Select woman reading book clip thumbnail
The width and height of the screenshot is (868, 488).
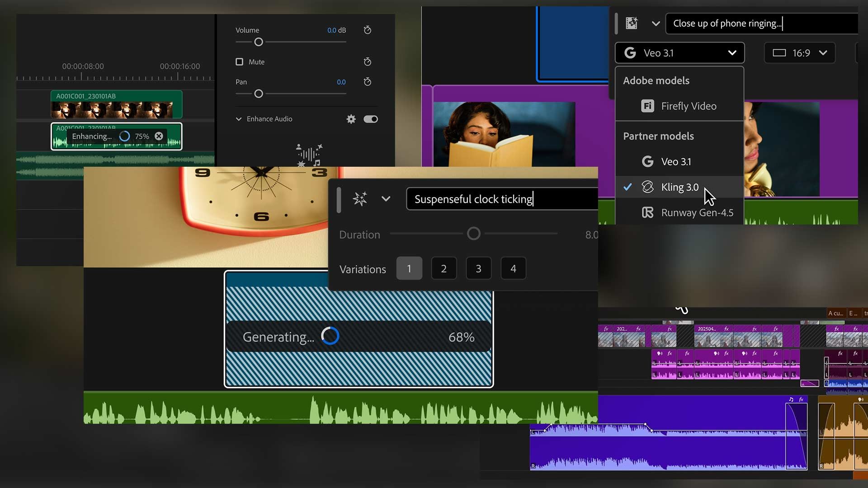[x=504, y=134]
